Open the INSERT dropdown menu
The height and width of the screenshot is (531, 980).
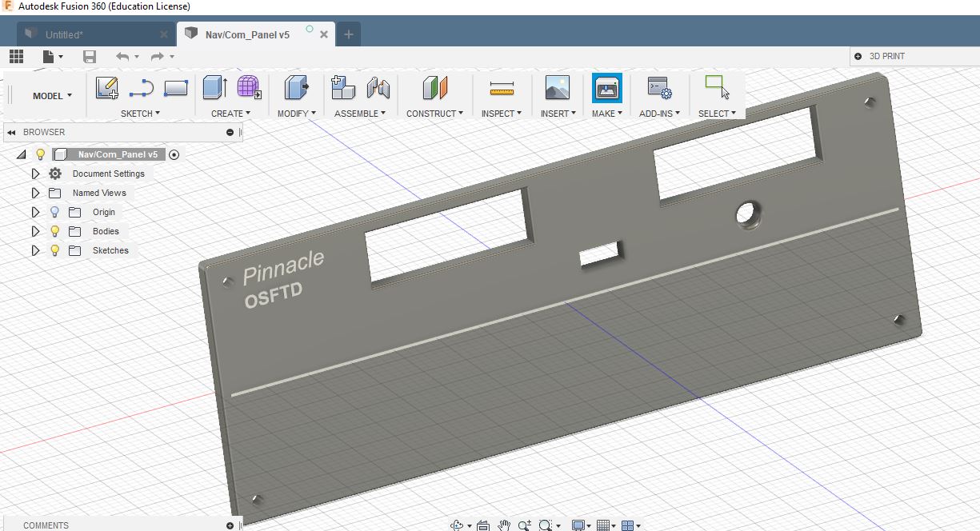pos(558,114)
